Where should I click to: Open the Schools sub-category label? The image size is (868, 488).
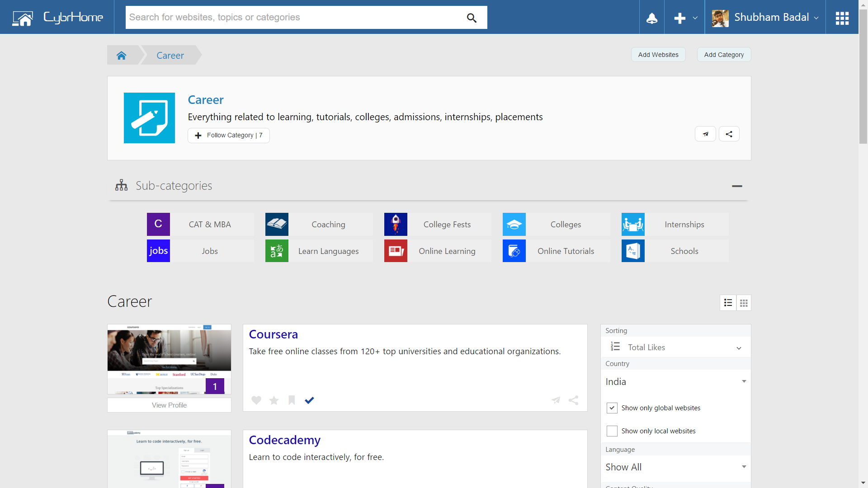[684, 251]
